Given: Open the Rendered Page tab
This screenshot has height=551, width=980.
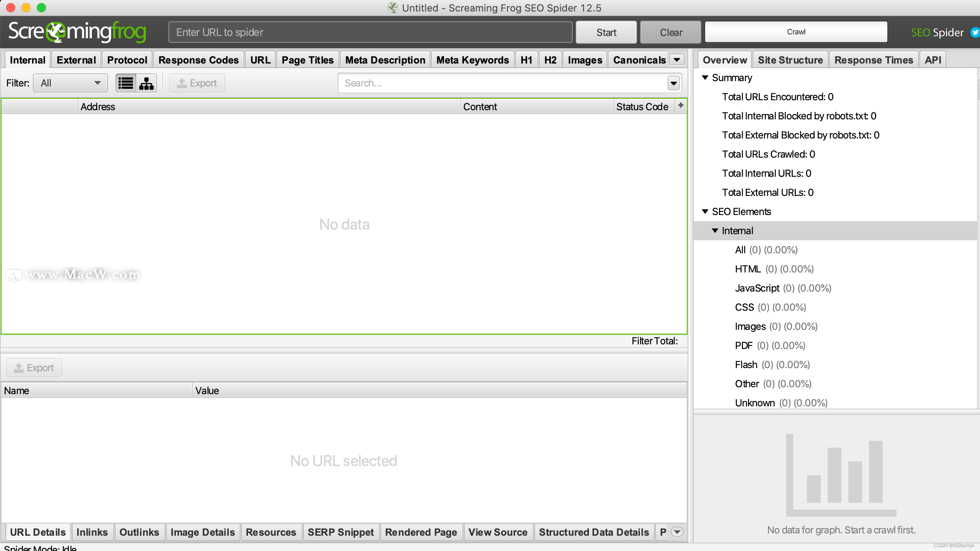Looking at the screenshot, I should tap(421, 532).
